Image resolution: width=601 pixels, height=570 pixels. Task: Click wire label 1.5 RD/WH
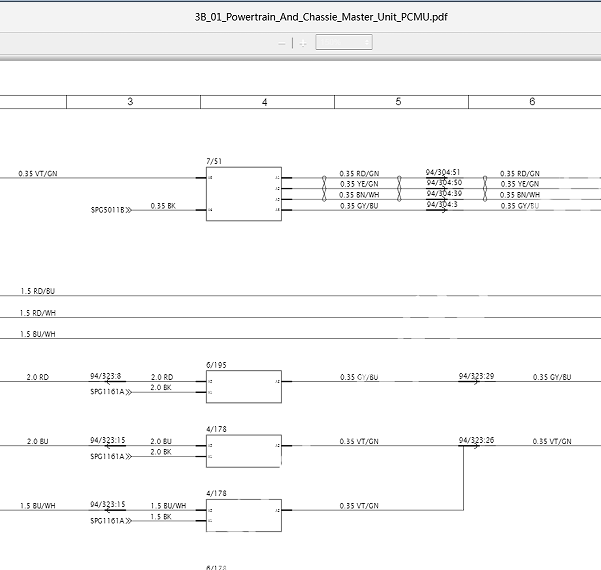38,313
